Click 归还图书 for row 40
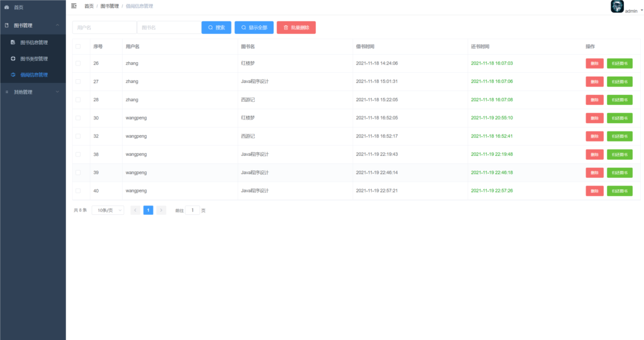The width and height of the screenshot is (644, 340). pyautogui.click(x=619, y=191)
